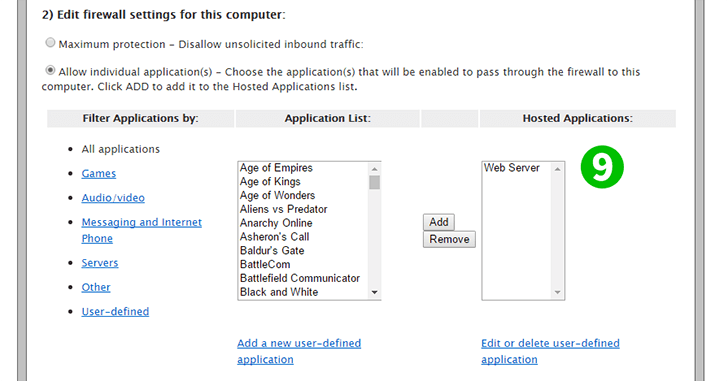Filter applications by Servers
The image size is (728, 381).
(100, 263)
